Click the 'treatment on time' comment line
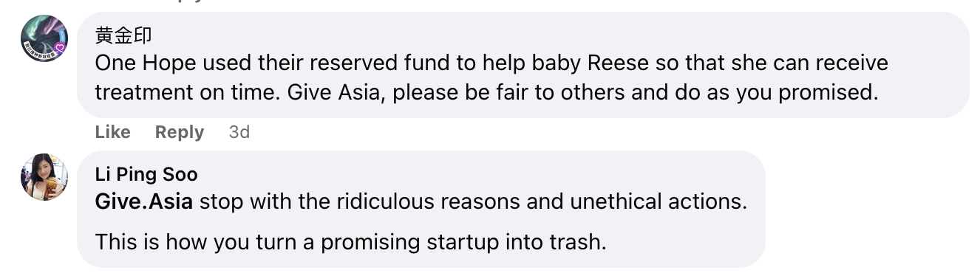 click(x=486, y=93)
